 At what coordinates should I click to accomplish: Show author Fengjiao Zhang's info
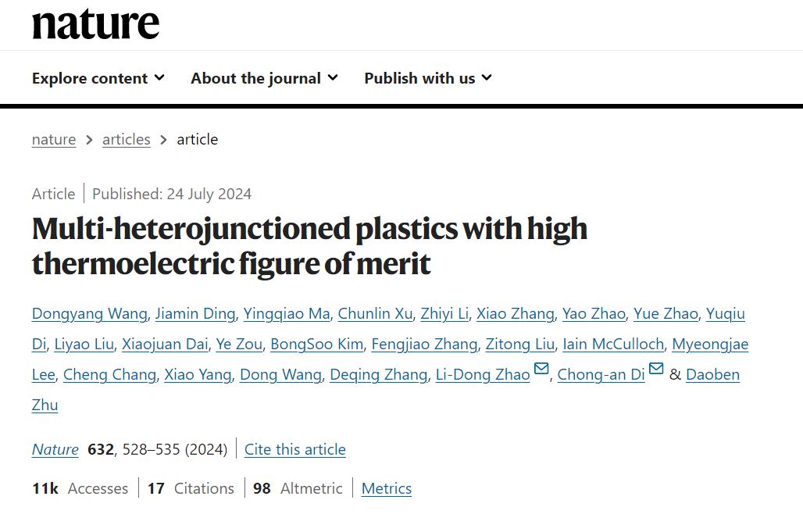point(424,345)
